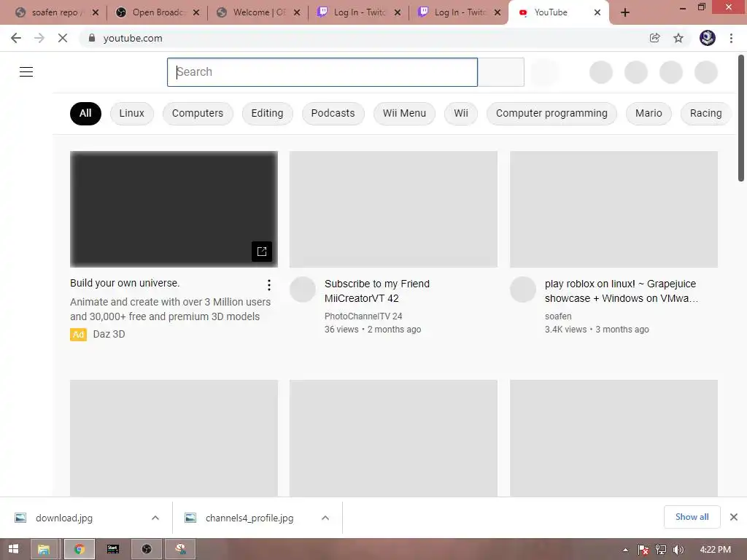Viewport: 747px width, 560px height.
Task: View site info via the lock icon
Action: click(92, 38)
